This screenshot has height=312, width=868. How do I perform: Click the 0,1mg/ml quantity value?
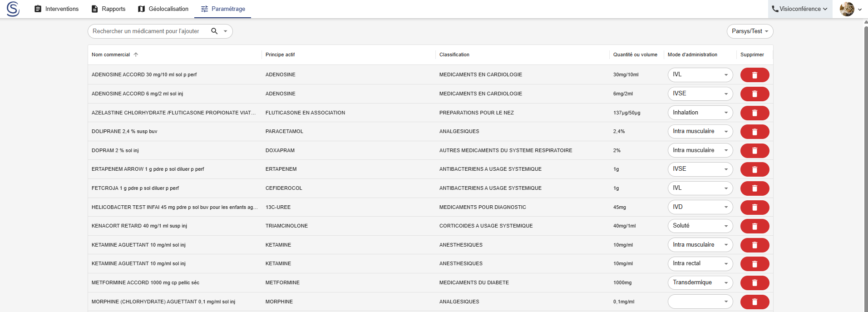pyautogui.click(x=624, y=302)
